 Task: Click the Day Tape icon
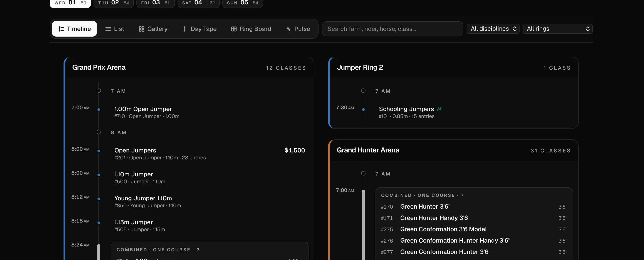[x=185, y=29]
